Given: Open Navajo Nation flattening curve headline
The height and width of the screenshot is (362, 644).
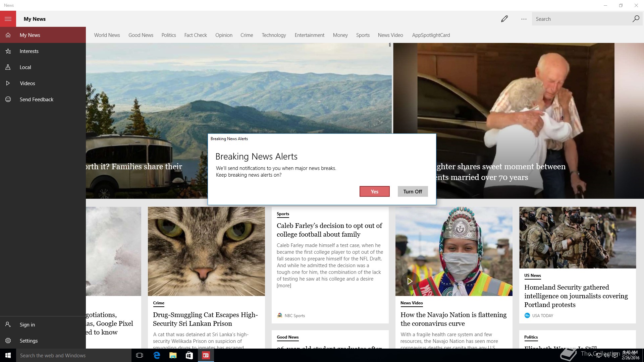Looking at the screenshot, I should tap(453, 319).
